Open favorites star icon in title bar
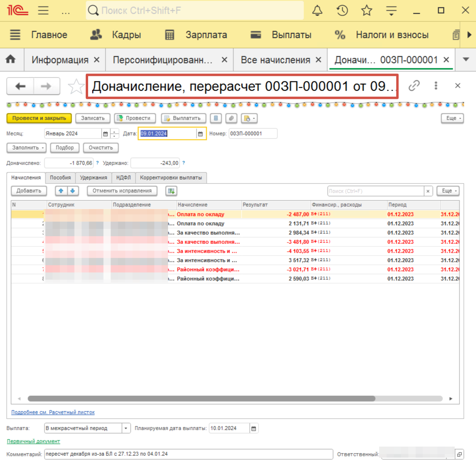Image resolution: width=476 pixels, height=464 pixels. [367, 10]
